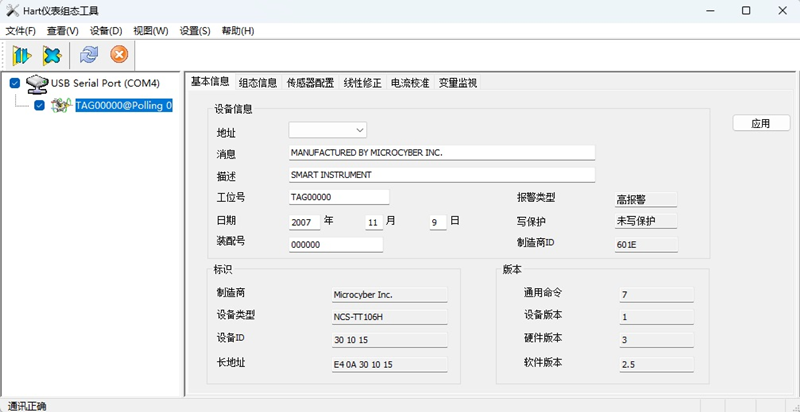
Task: Switch to the 电流校准 tab
Action: (x=410, y=83)
